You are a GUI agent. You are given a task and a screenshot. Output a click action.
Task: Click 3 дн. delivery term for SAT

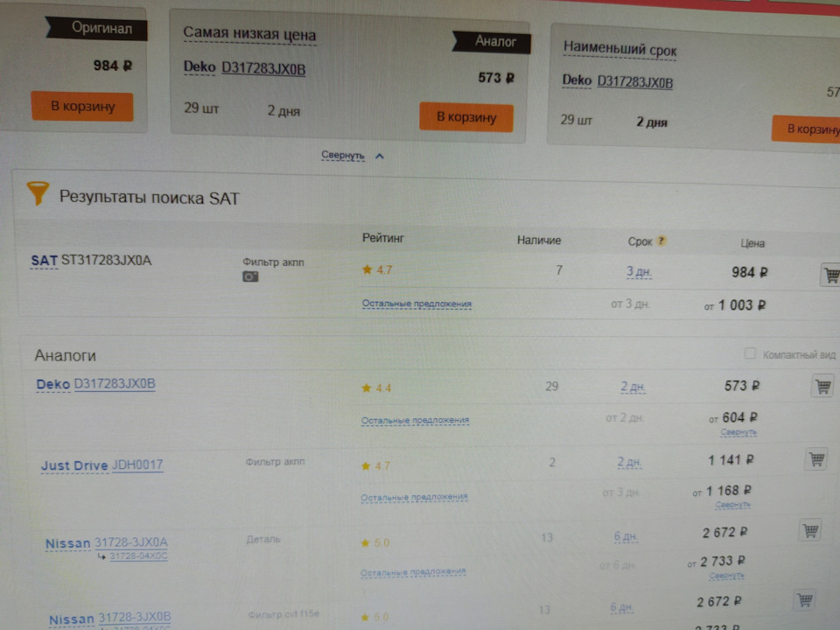click(639, 272)
